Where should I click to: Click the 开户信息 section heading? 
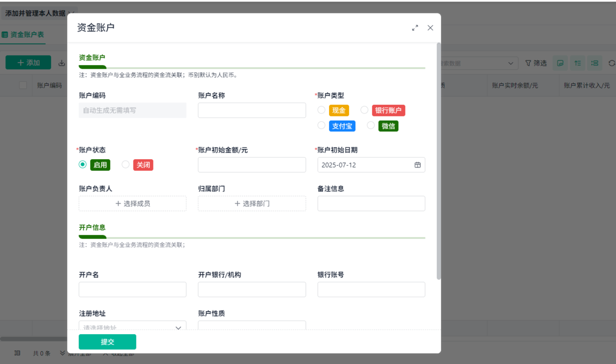(x=92, y=227)
